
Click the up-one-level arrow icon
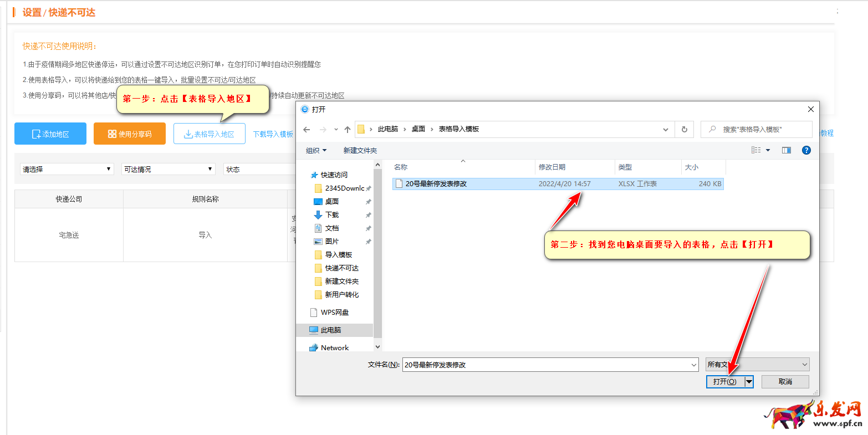(x=348, y=129)
